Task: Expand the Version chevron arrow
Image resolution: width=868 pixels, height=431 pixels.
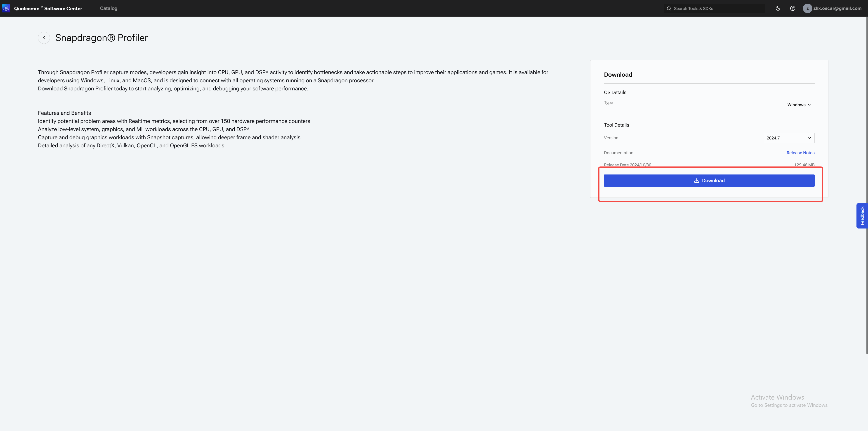Action: point(809,138)
